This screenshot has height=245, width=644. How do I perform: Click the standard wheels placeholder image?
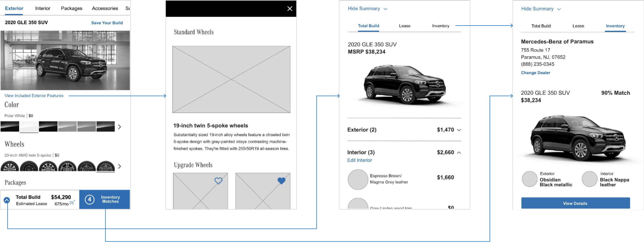tap(231, 79)
